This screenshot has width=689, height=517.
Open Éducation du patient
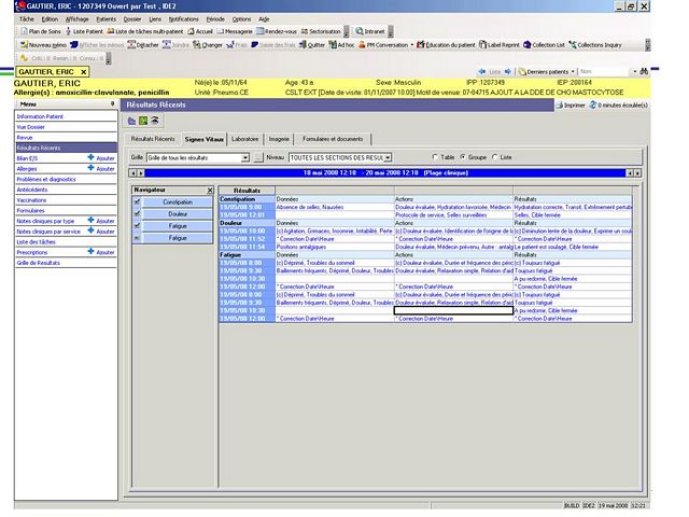point(446,45)
